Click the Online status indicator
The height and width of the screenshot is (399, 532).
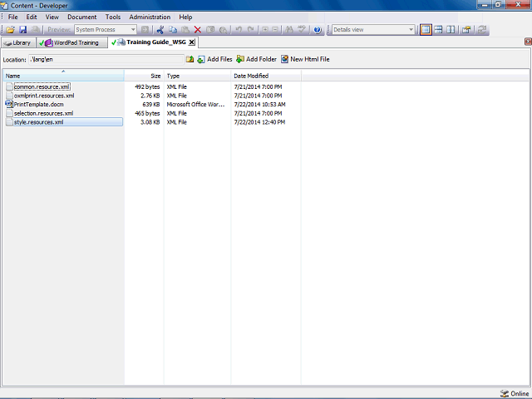click(515, 393)
